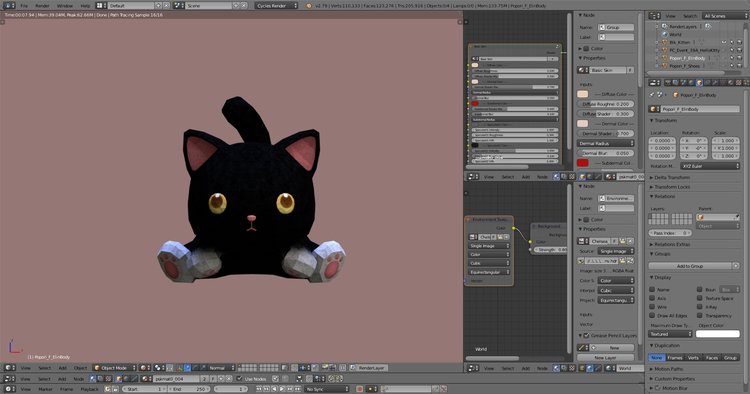Open the Dermal Radius dropdown in node panel

(x=606, y=143)
